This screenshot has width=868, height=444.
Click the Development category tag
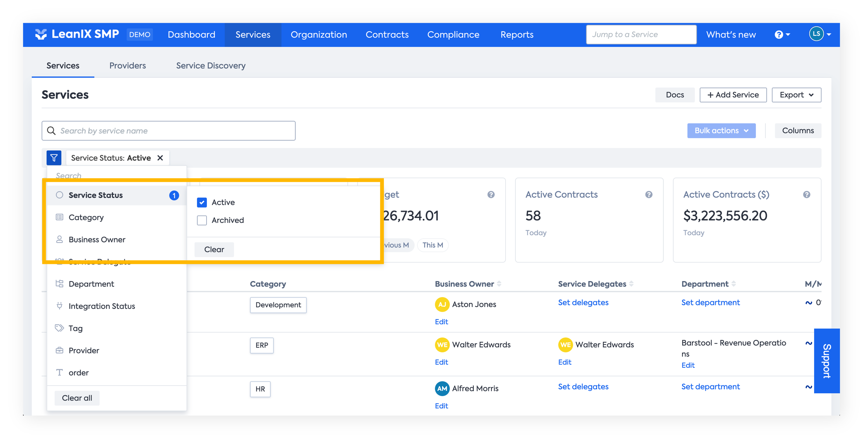coord(278,305)
